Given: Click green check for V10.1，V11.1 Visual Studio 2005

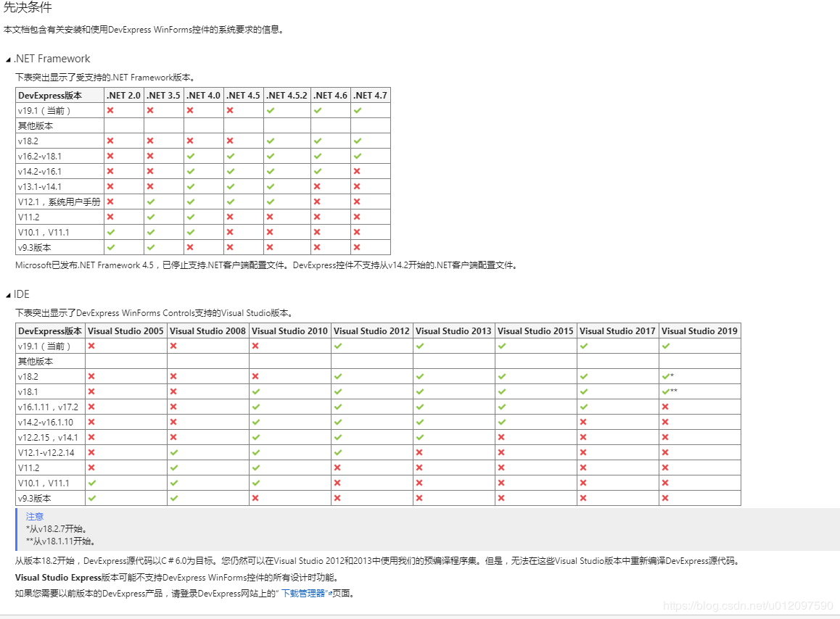Looking at the screenshot, I should click(92, 483).
